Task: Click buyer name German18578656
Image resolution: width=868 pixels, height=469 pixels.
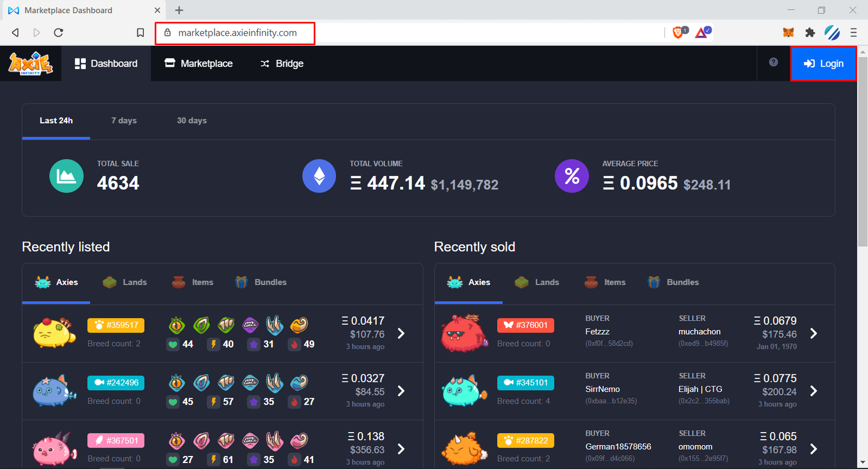Action: click(618, 447)
